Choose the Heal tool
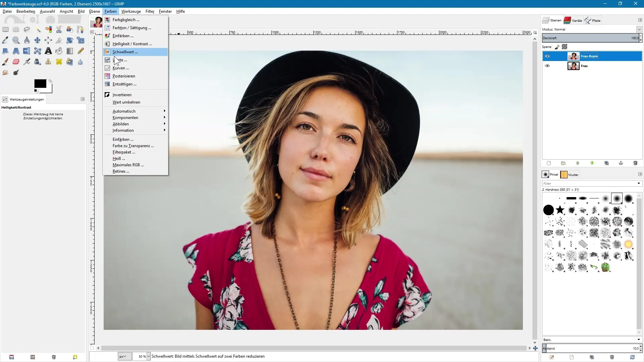Screen dimensions: 644x362 pos(59,62)
